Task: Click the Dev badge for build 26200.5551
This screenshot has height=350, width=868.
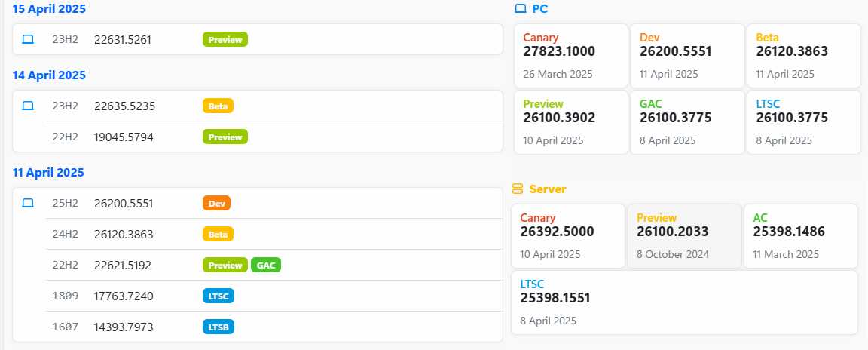Action: (x=216, y=203)
